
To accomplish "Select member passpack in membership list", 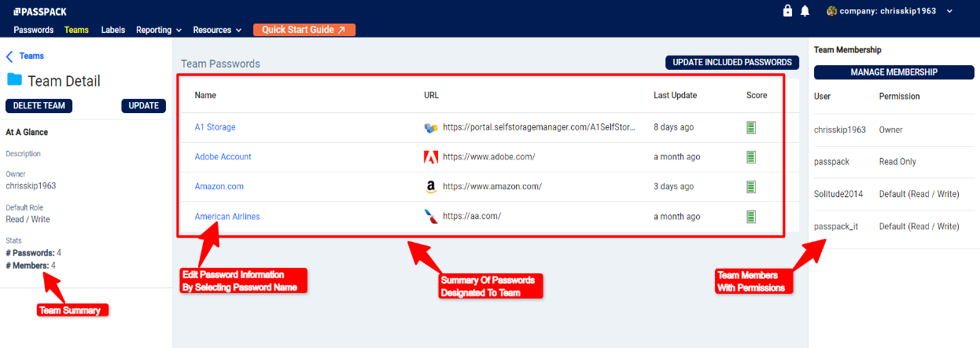I will [x=831, y=162].
